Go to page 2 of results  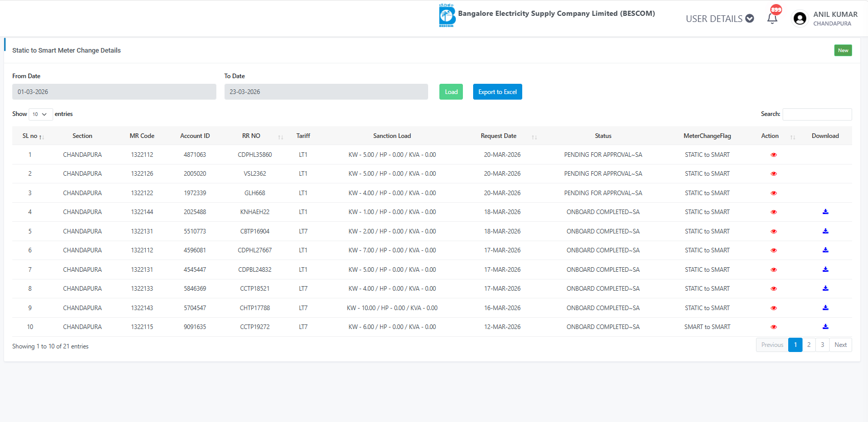coord(809,345)
